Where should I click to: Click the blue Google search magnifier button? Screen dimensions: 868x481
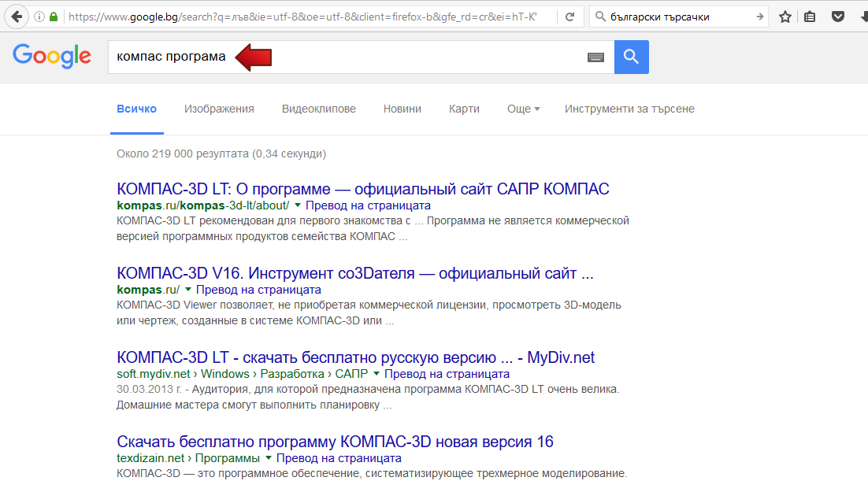tap(631, 57)
